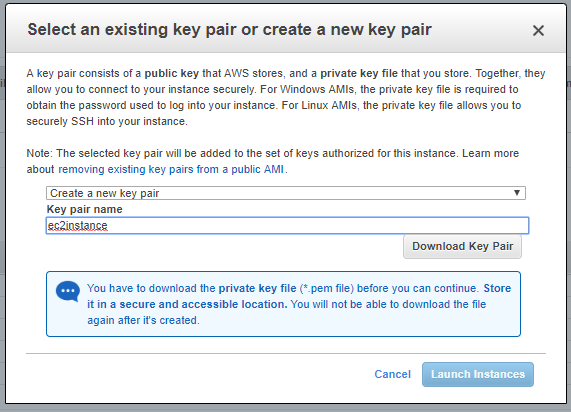Click the dialog title heading text
This screenshot has height=412, width=571.
[x=229, y=30]
